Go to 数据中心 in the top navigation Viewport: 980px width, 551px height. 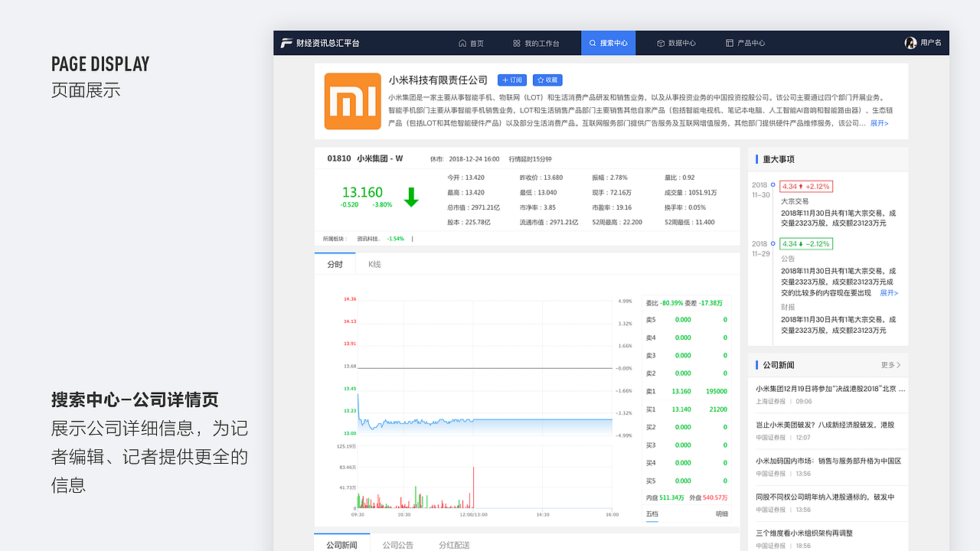(x=676, y=43)
